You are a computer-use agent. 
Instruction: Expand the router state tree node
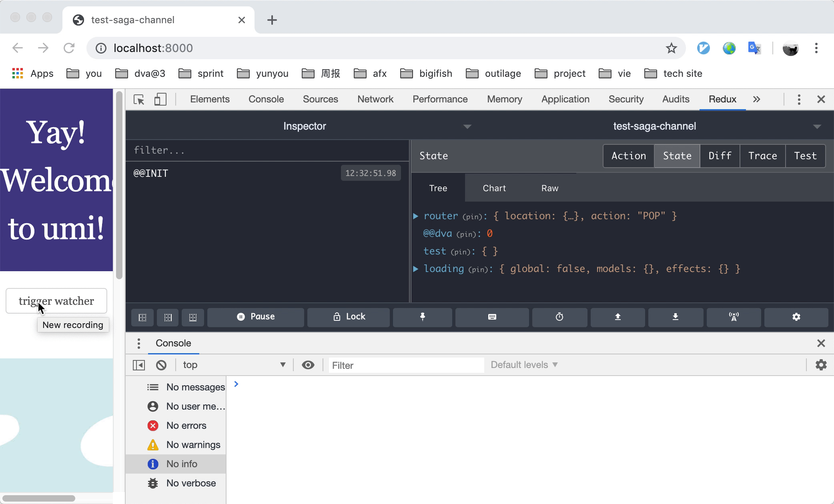coord(416,216)
